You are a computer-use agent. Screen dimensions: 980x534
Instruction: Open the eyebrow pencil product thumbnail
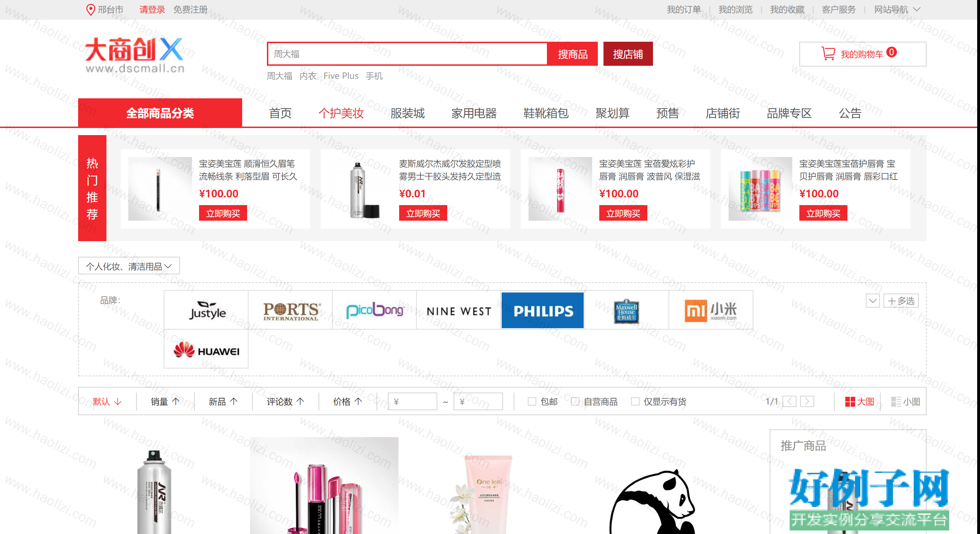coord(160,189)
